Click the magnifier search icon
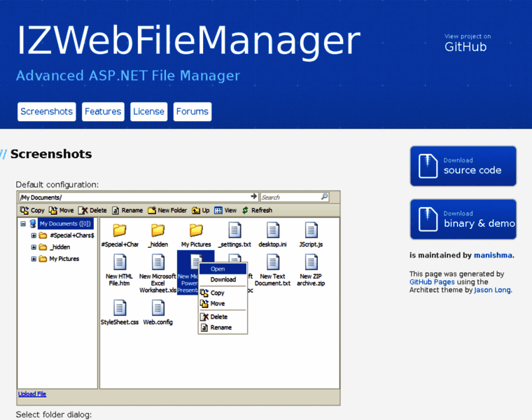Screen dimensions: 532x420 pos(324,197)
